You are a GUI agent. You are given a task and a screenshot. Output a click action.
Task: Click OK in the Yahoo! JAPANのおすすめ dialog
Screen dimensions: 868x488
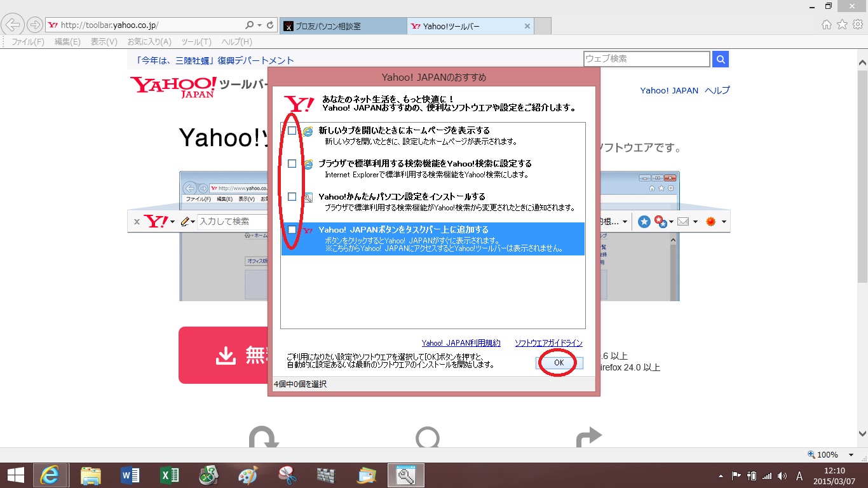(559, 363)
